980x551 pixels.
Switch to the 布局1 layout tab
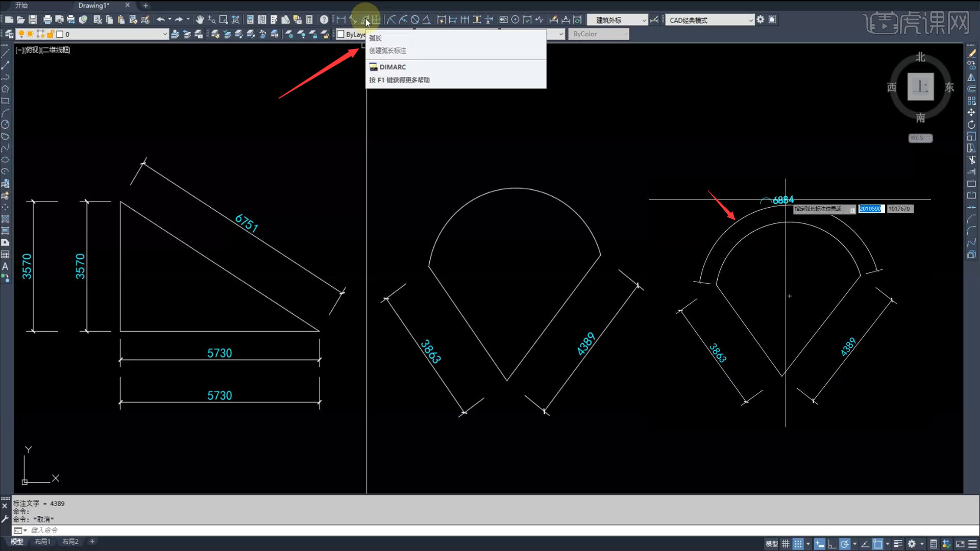42,542
